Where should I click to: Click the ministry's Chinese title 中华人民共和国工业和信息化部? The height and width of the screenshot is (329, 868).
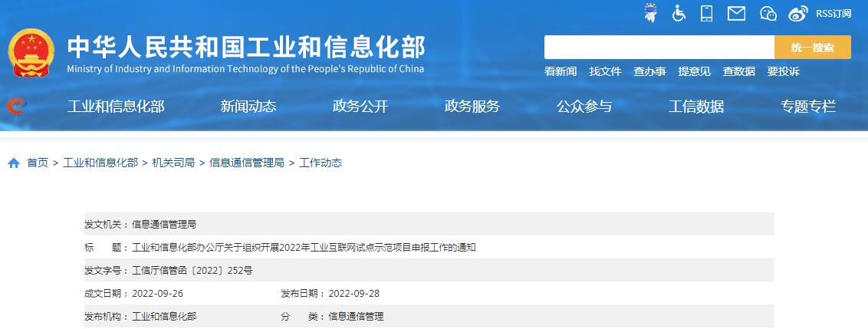pyautogui.click(x=246, y=47)
